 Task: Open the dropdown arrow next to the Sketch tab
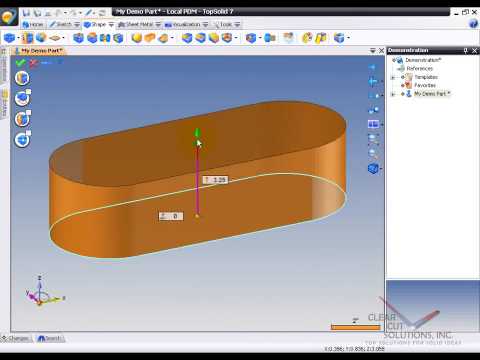[77, 25]
